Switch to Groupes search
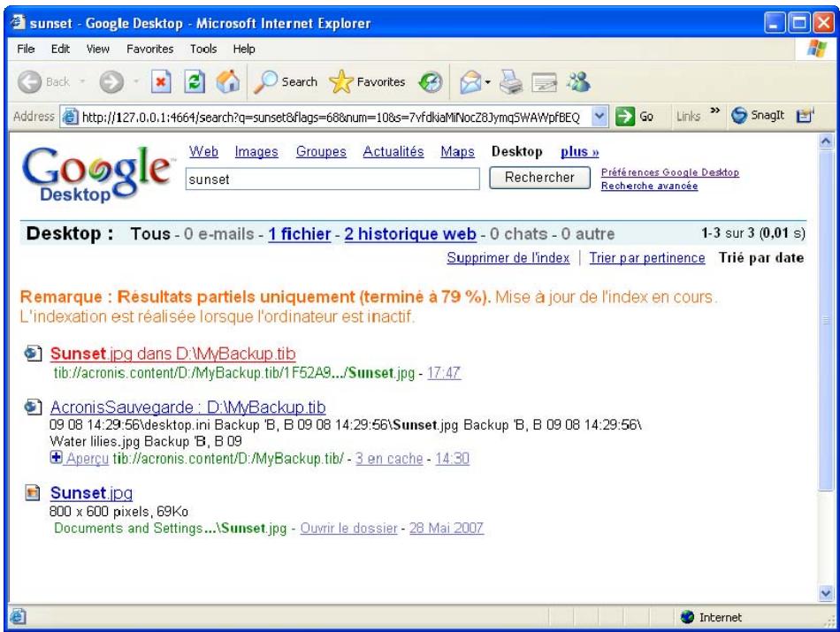This screenshot has width=840, height=632. [322, 151]
